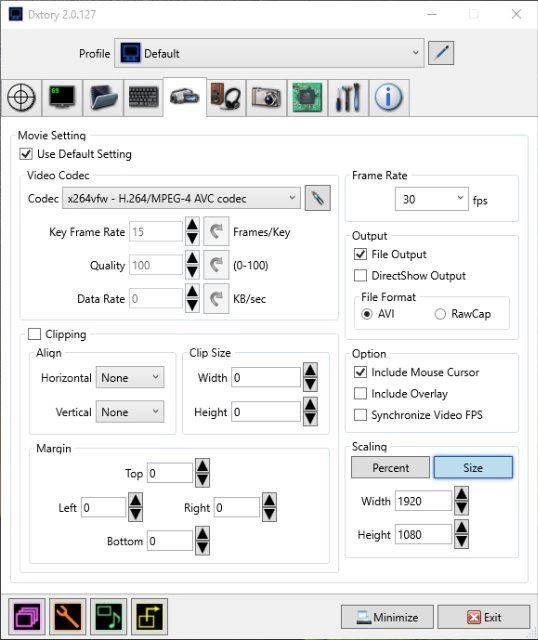Image resolution: width=538 pixels, height=640 pixels.
Task: Open the Frame Rate fps dropdown
Action: pyautogui.click(x=431, y=199)
